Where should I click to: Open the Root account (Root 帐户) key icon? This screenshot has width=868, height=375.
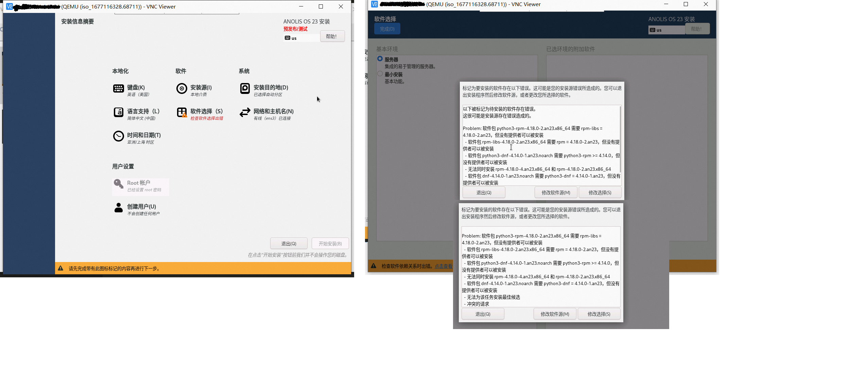pyautogui.click(x=118, y=184)
